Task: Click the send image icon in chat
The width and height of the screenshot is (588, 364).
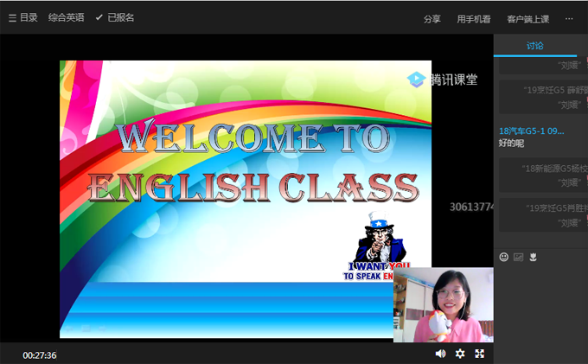Action: [x=519, y=257]
